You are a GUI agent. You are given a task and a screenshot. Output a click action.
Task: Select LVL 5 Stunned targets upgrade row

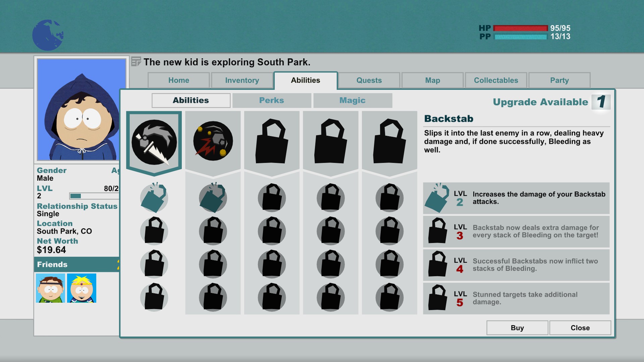516,298
